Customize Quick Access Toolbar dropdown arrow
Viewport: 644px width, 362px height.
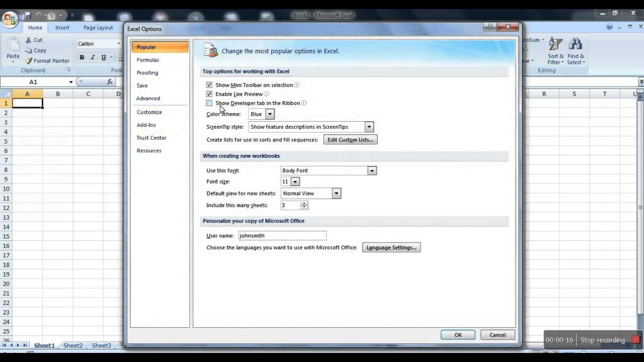coord(72,16)
